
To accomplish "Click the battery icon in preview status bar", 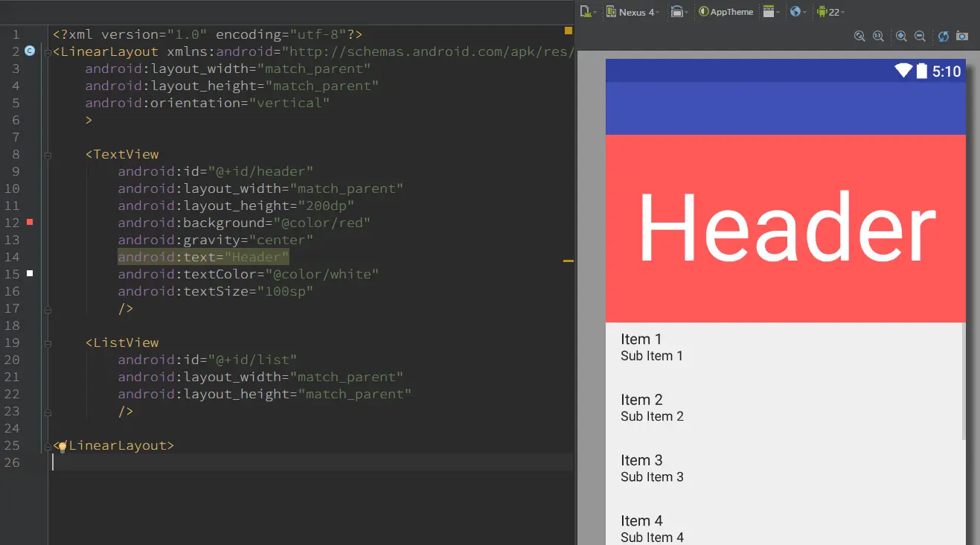I will (x=922, y=71).
